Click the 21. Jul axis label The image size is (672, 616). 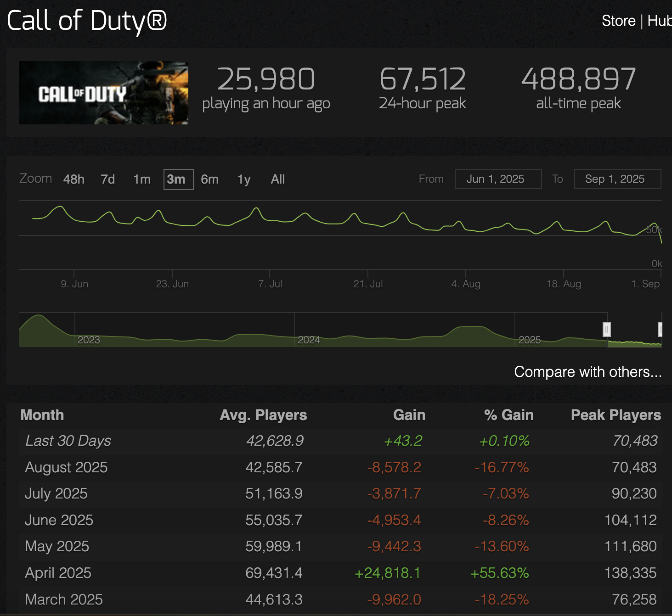point(368,284)
